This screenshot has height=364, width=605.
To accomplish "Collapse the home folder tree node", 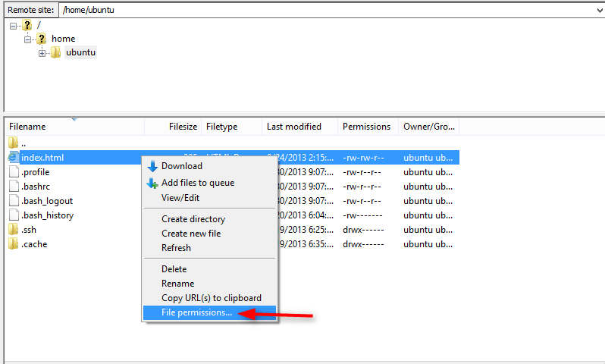I will [x=28, y=39].
